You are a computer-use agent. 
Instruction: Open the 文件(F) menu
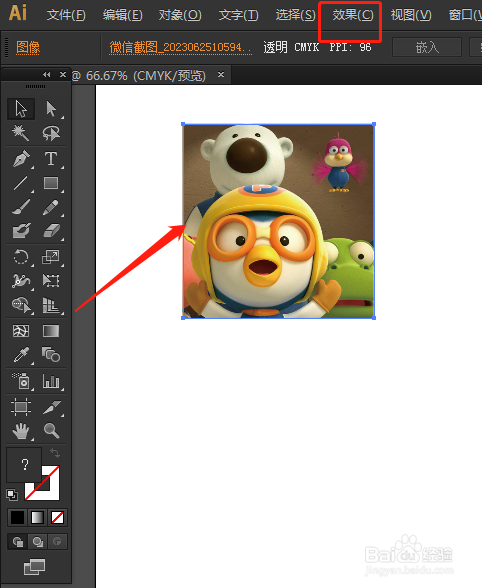coord(66,15)
